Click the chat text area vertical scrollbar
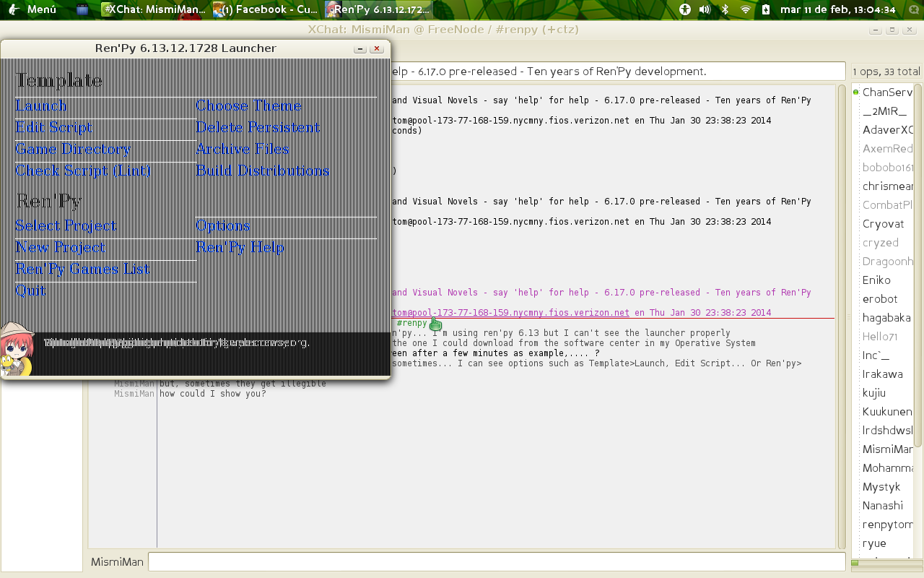The width and height of the screenshot is (924, 578). click(841, 316)
